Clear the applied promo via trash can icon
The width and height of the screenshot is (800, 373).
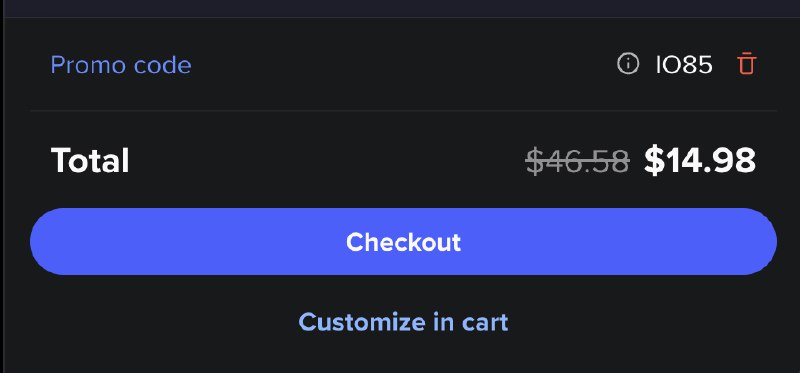[x=746, y=64]
